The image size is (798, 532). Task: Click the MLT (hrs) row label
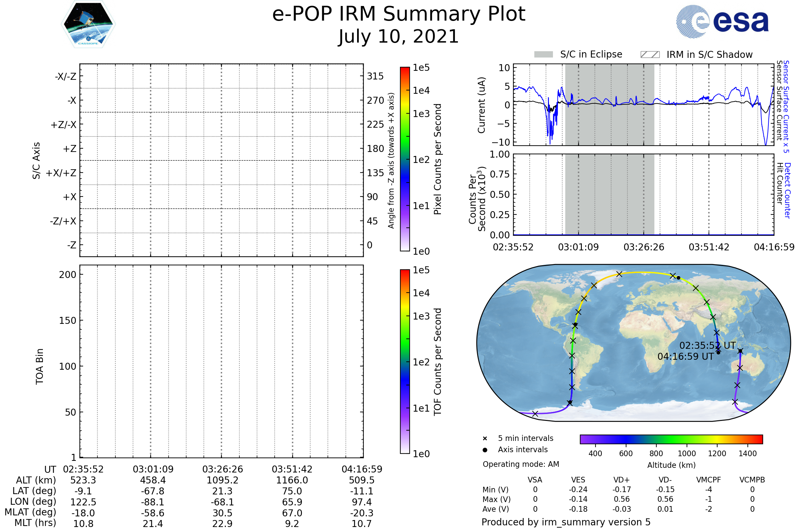35,523
